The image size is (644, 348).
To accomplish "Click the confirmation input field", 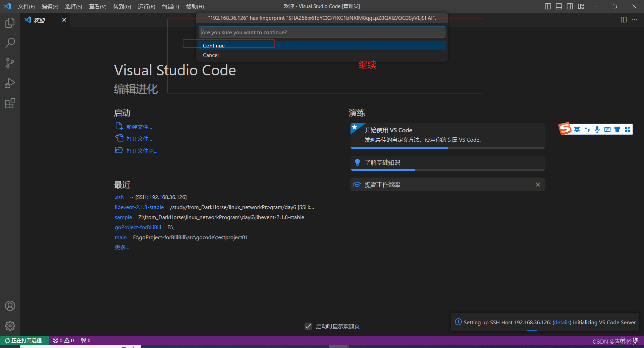I will tap(322, 32).
